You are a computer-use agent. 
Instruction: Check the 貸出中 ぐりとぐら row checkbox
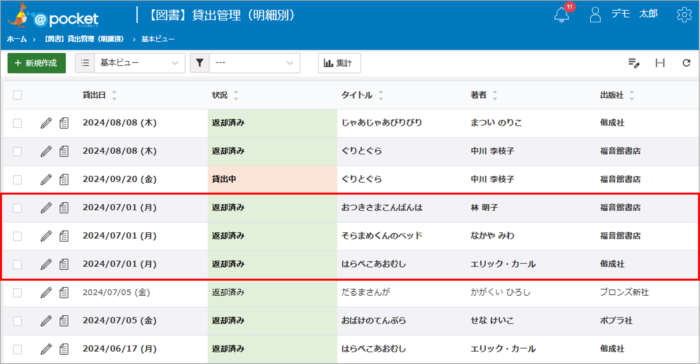click(17, 180)
